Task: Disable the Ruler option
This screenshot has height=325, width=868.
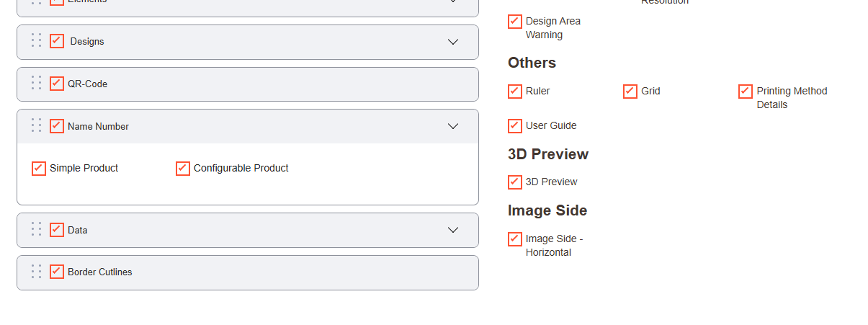Action: (x=515, y=92)
